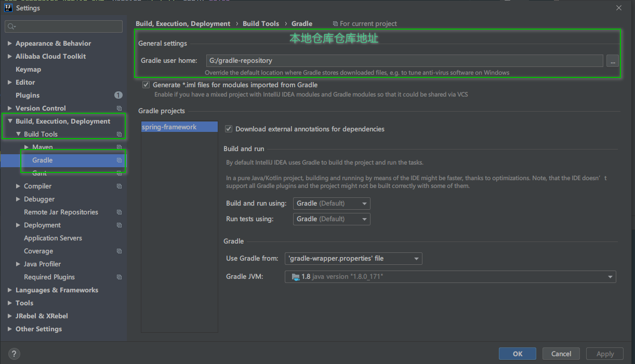Click the project-level icon next to Gradle
Screen dimensions: 635x364
click(x=119, y=160)
